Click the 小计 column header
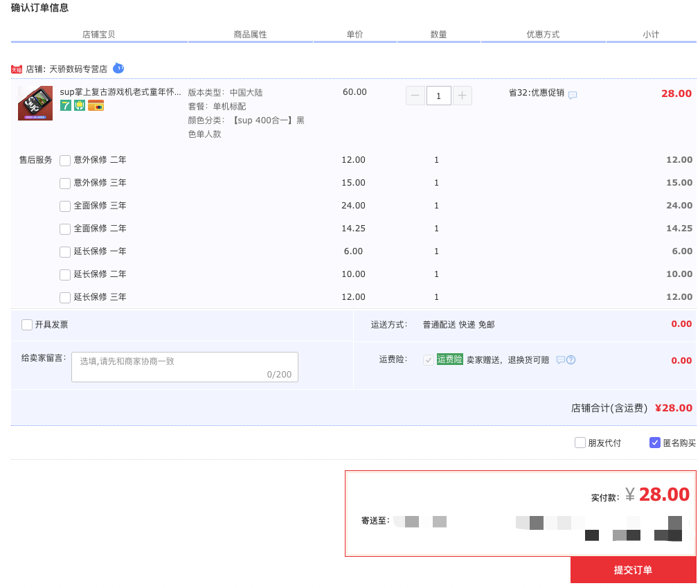The width and height of the screenshot is (700, 588). (x=651, y=35)
